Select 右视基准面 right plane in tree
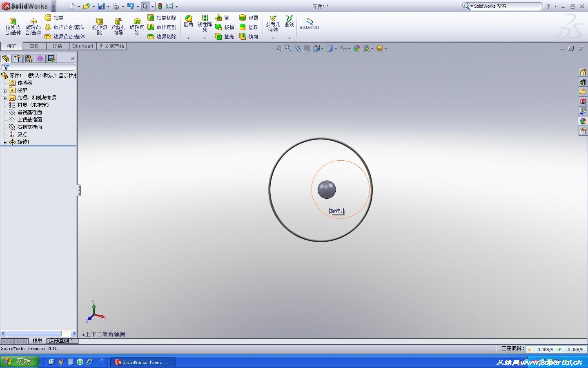Screen dimensions: 588x368 [26, 127]
